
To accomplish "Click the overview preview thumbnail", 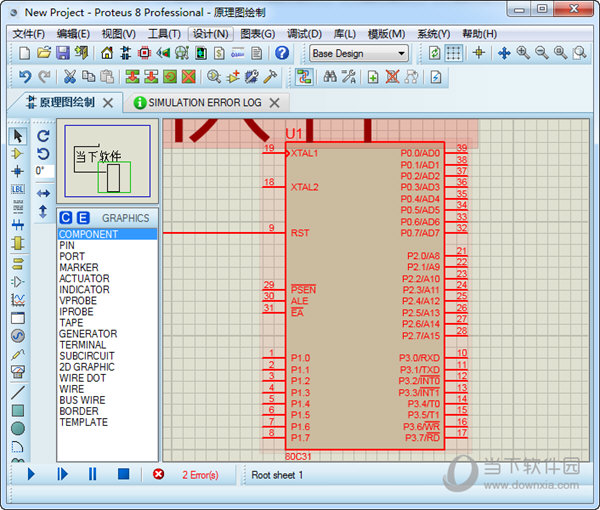I will pyautogui.click(x=106, y=160).
